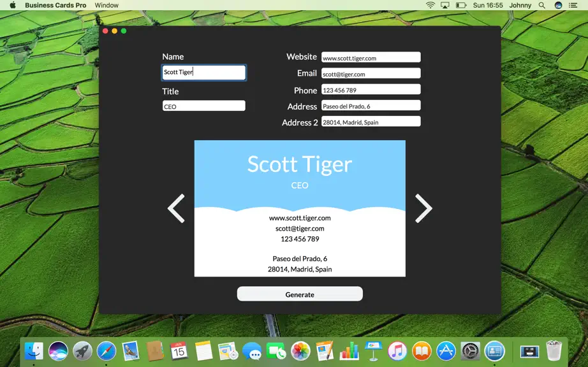Open the Window menu
This screenshot has width=588, height=367.
click(107, 5)
